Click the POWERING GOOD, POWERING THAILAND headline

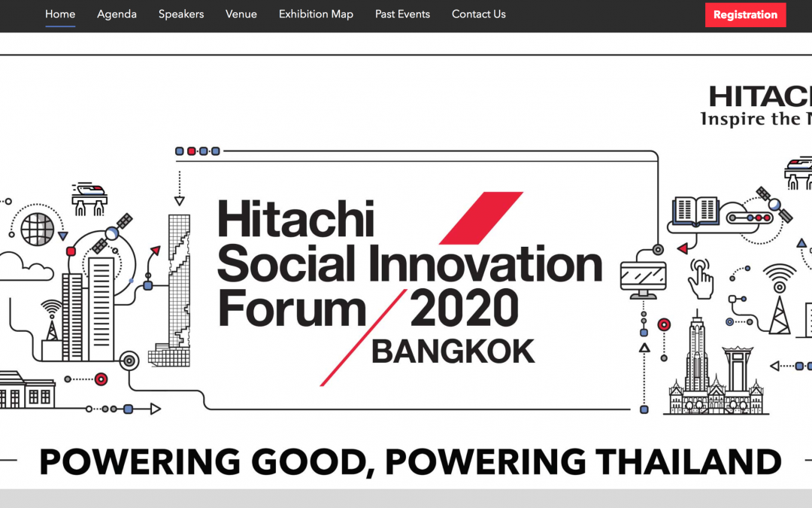(411, 461)
